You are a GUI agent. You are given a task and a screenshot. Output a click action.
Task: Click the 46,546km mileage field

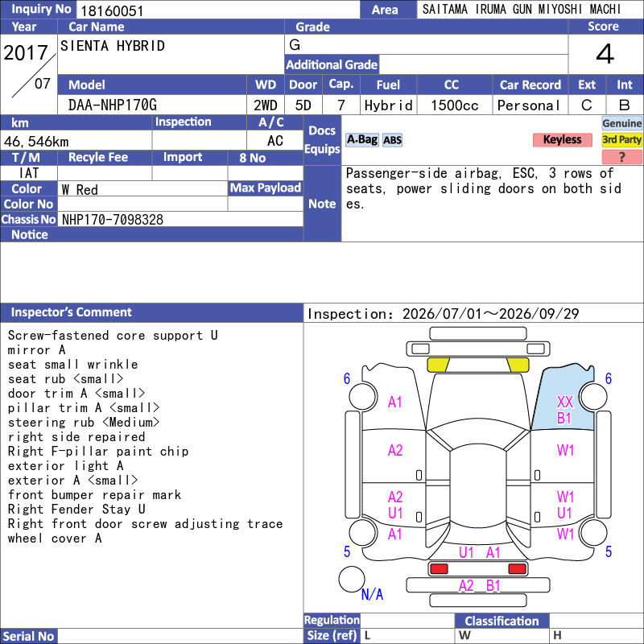point(76,142)
